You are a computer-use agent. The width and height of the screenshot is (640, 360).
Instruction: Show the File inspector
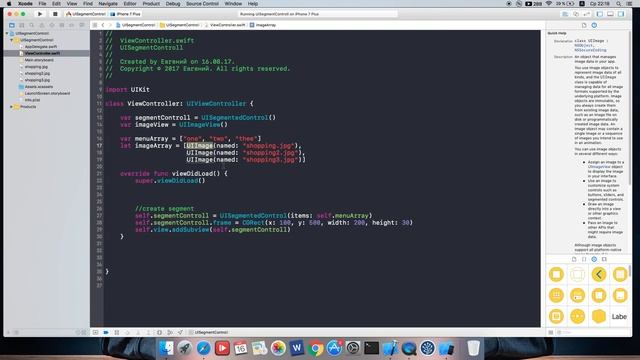584,25
